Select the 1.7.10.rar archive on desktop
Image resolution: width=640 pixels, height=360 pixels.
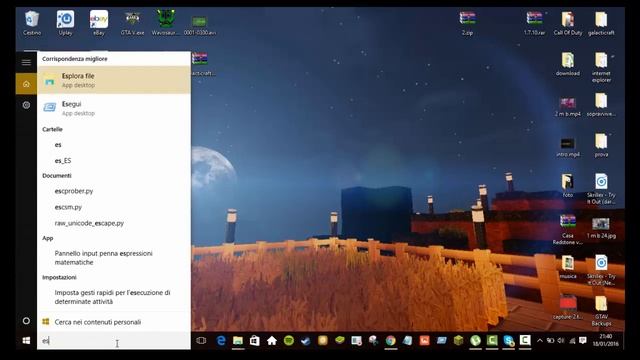pos(534,23)
